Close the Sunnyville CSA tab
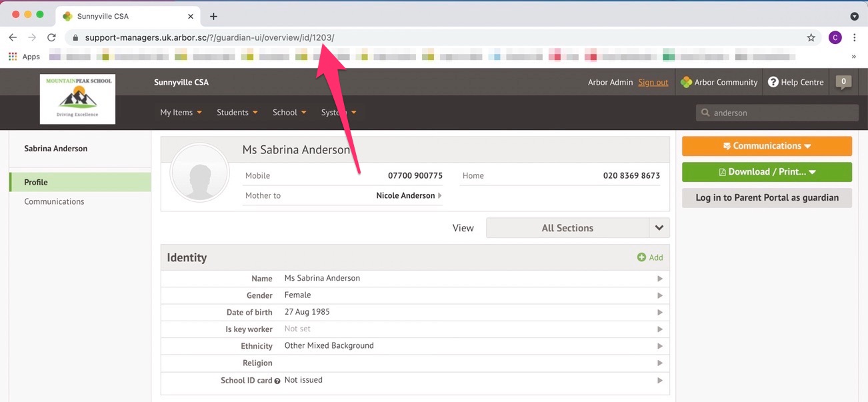This screenshot has width=868, height=402. pyautogui.click(x=191, y=16)
